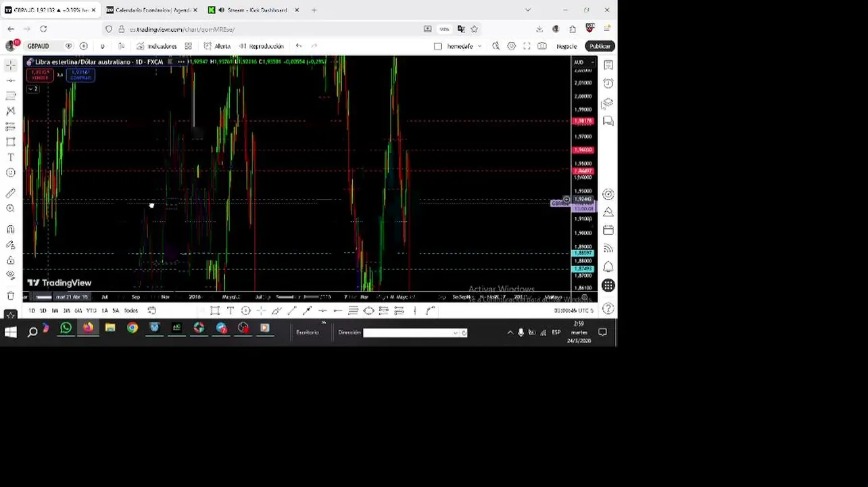The width and height of the screenshot is (868, 487).
Task: Undo last chart action arrow
Action: pos(299,46)
